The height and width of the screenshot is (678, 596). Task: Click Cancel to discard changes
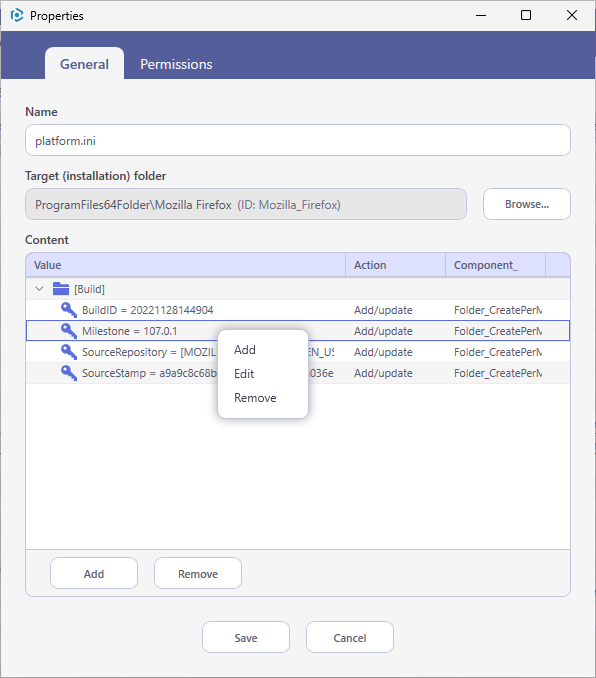(350, 638)
